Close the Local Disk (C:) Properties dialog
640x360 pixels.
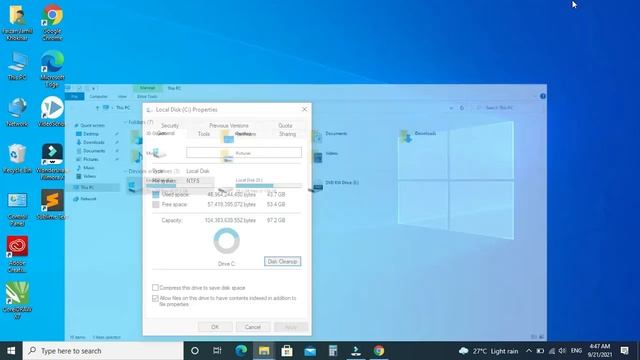[x=304, y=109]
